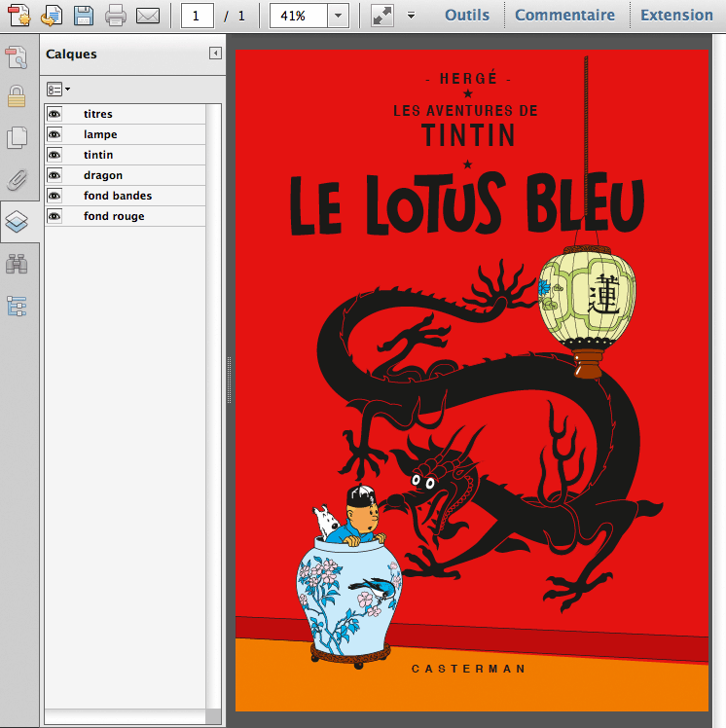Select the fond bandes layer name
The image size is (726, 728).
[118, 196]
